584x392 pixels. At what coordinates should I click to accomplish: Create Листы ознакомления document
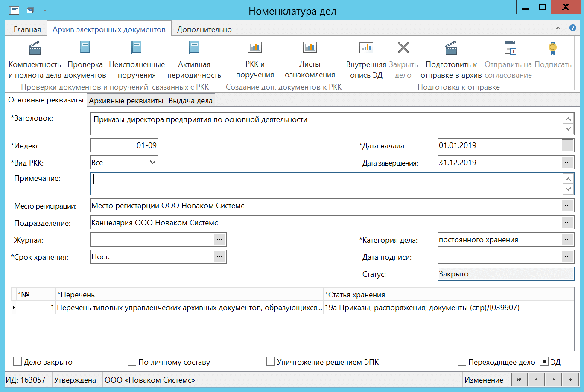pos(310,60)
